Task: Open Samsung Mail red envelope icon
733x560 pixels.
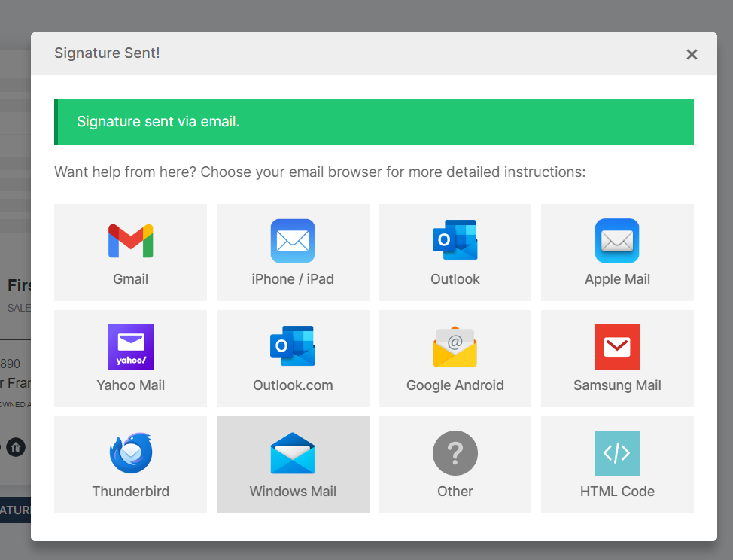Action: [617, 347]
